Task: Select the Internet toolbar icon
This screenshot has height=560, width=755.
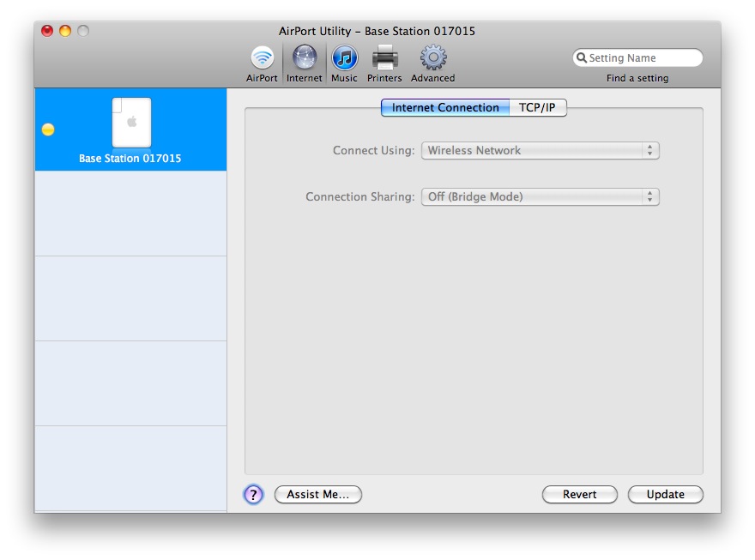Action: 305,64
